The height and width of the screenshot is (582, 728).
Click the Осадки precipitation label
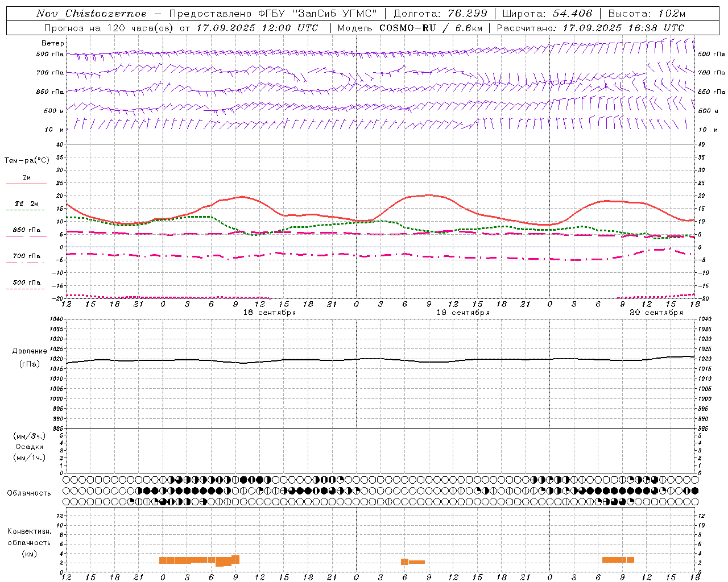[30, 447]
